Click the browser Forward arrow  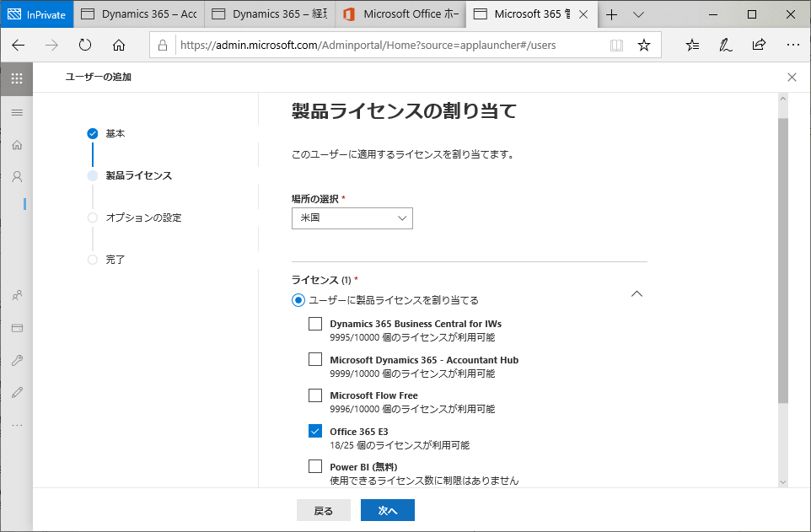tap(51, 45)
